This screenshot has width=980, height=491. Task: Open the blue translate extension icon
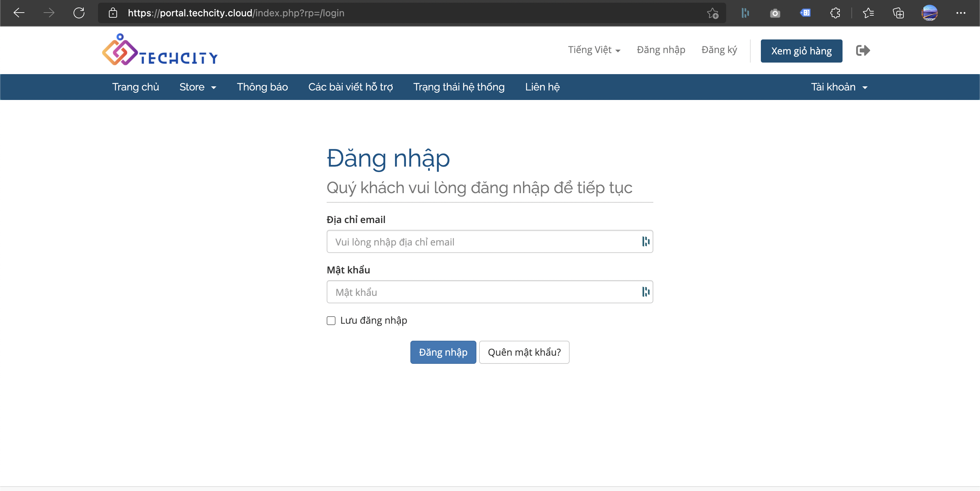coord(805,13)
